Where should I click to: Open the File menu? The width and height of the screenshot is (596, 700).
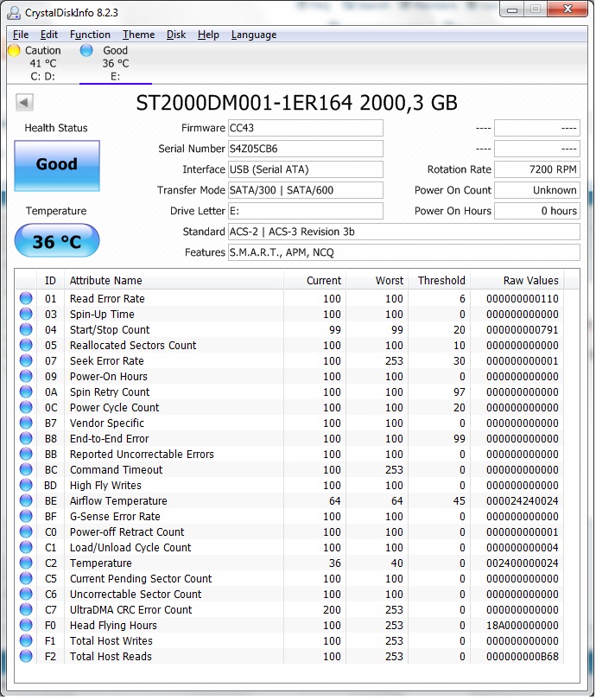pos(21,35)
